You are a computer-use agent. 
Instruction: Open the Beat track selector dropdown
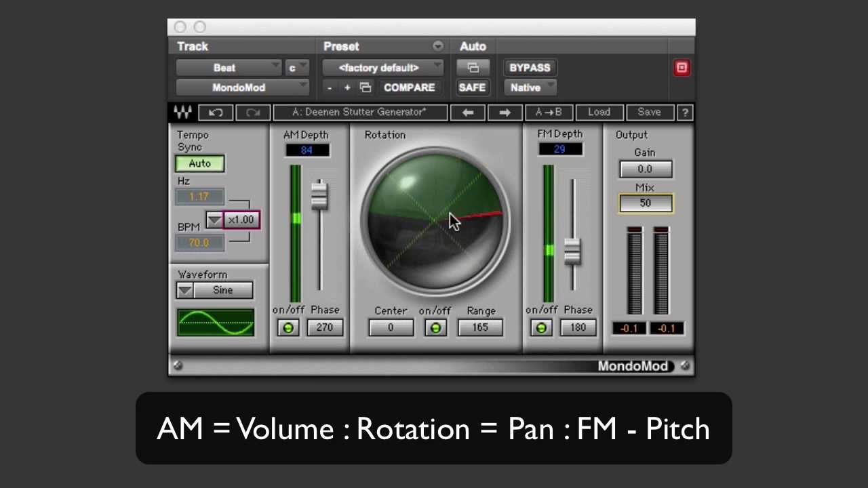[x=229, y=68]
